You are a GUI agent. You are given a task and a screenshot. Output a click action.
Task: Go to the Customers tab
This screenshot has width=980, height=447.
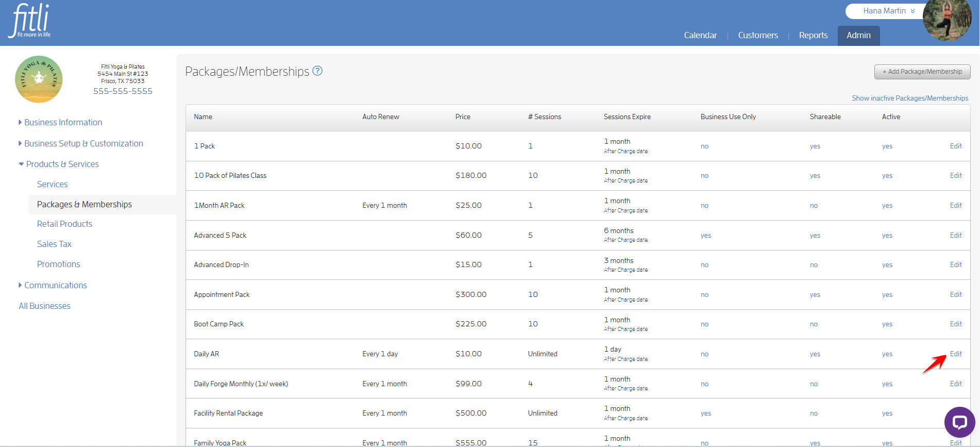(758, 35)
